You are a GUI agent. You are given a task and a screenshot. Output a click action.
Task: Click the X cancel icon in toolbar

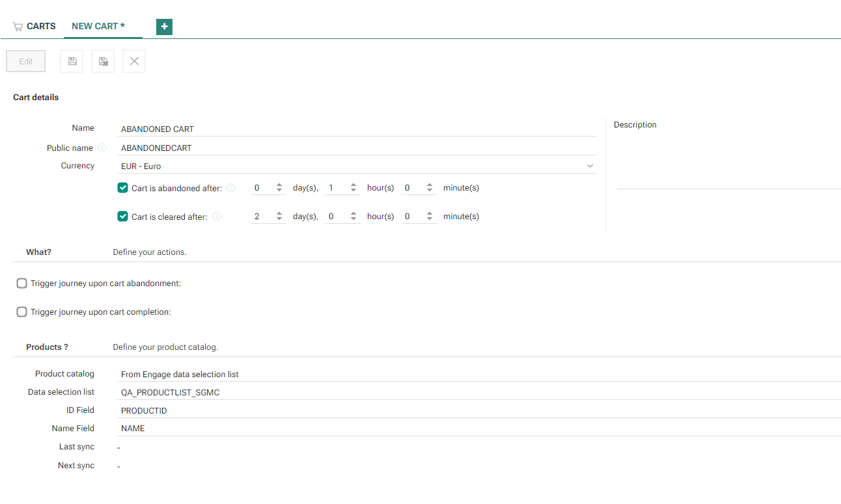[x=134, y=61]
